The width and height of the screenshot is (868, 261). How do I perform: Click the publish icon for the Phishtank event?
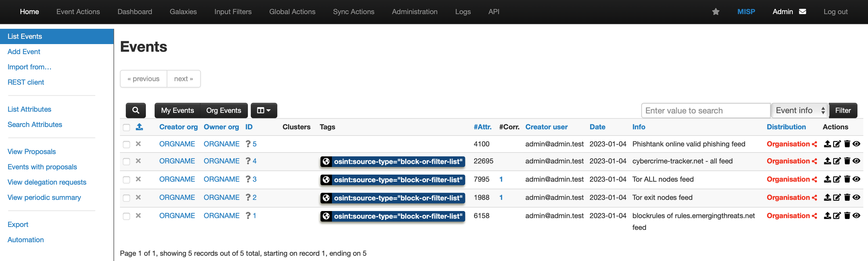(x=827, y=144)
